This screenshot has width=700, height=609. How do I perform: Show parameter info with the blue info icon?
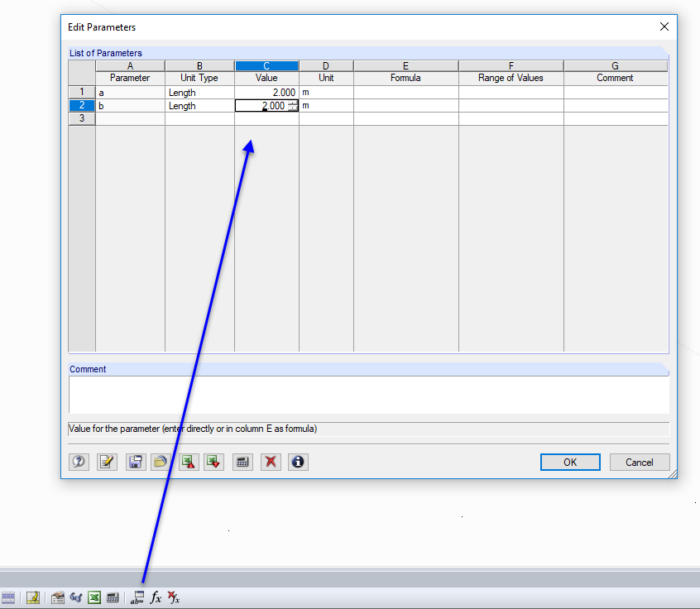pos(298,462)
